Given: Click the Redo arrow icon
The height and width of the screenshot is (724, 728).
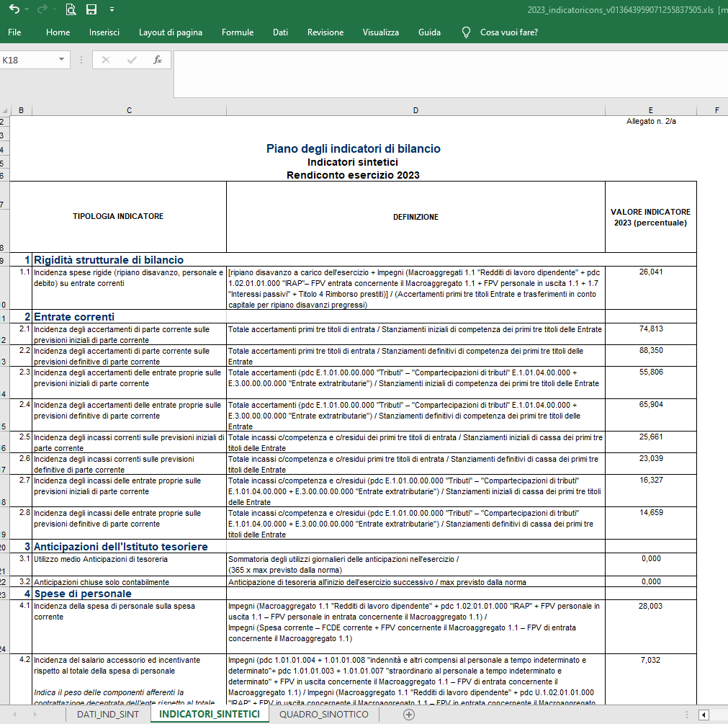Looking at the screenshot, I should [x=42, y=9].
